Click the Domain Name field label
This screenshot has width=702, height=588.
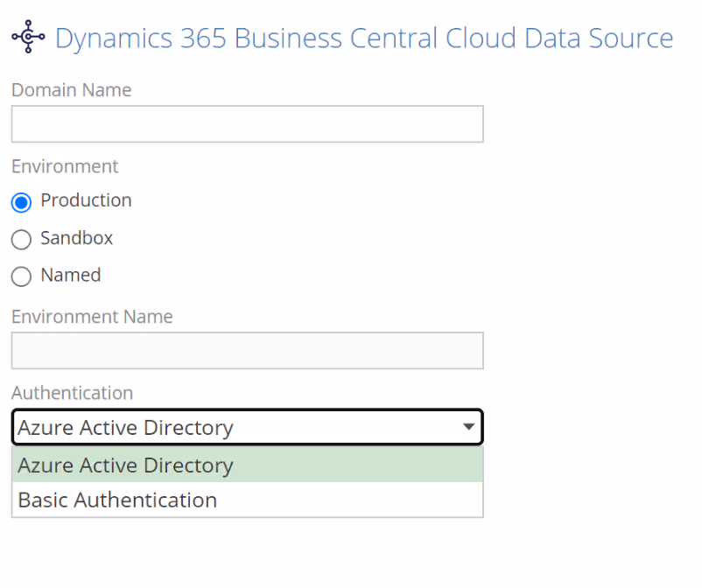click(x=71, y=90)
